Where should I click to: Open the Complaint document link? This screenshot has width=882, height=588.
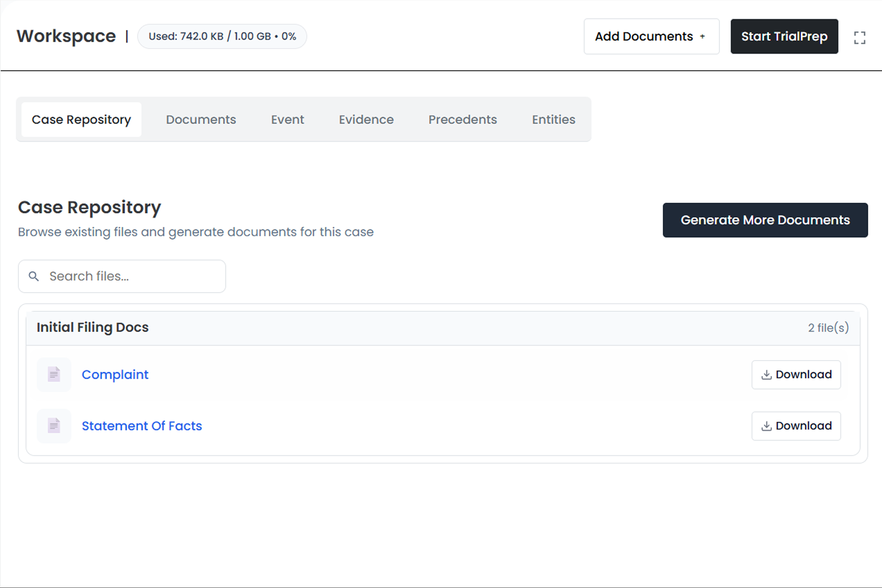(x=115, y=374)
